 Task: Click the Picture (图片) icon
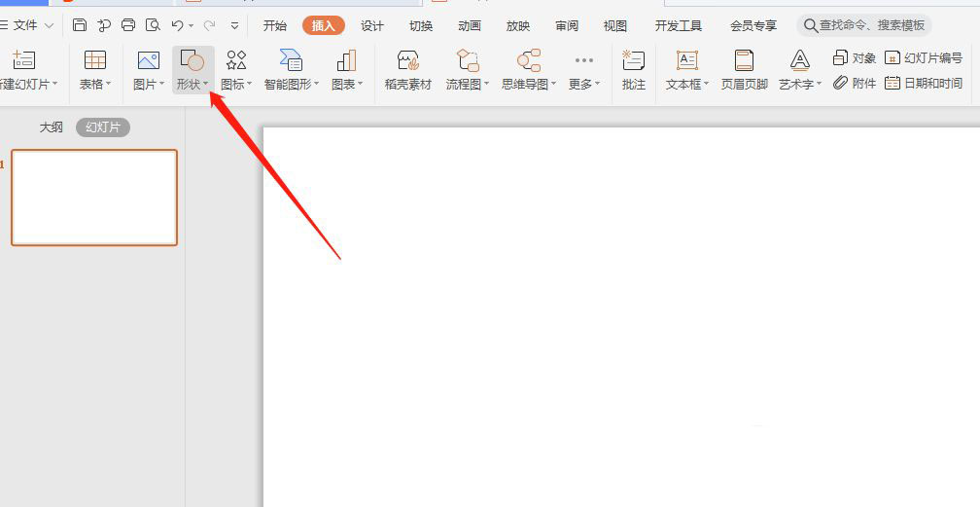[149, 60]
